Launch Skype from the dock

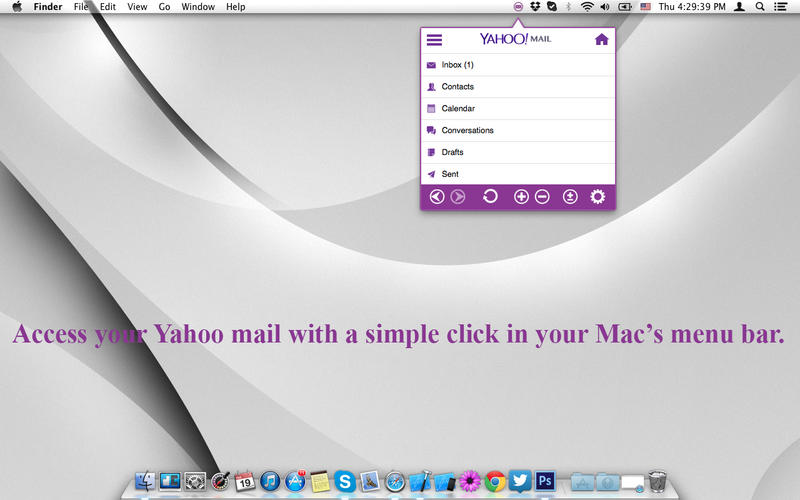click(x=345, y=481)
